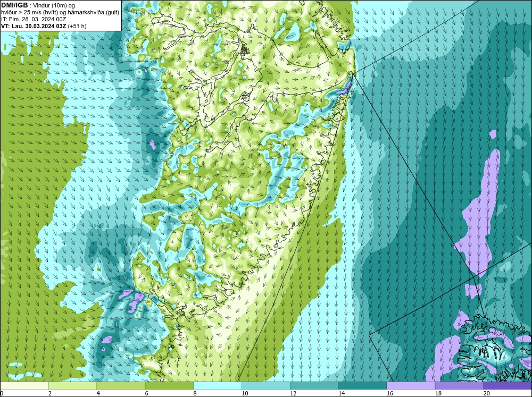Click the legend scale label '20'
This screenshot has height=397, width=532.
pos(487,393)
